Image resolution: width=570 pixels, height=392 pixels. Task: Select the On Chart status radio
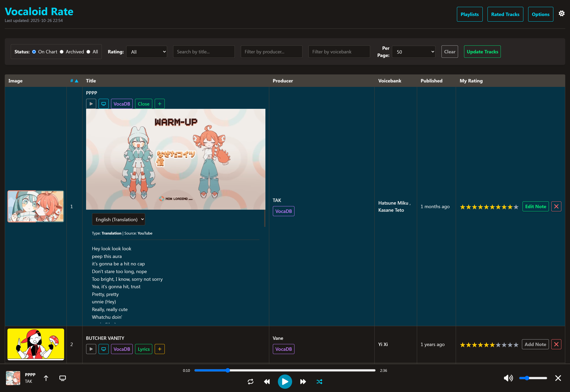[34, 52]
